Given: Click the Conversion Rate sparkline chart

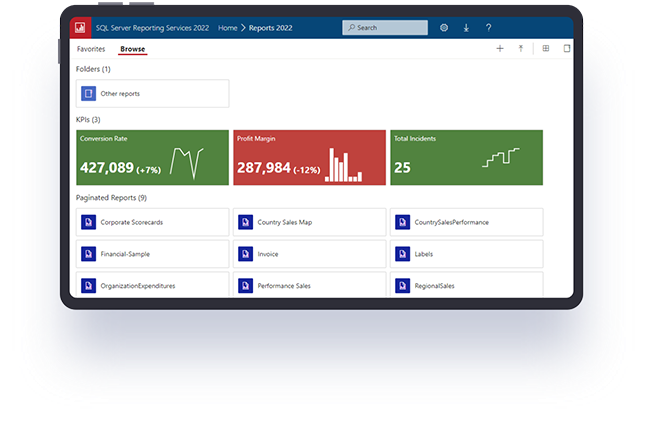Looking at the screenshot, I should [187, 163].
